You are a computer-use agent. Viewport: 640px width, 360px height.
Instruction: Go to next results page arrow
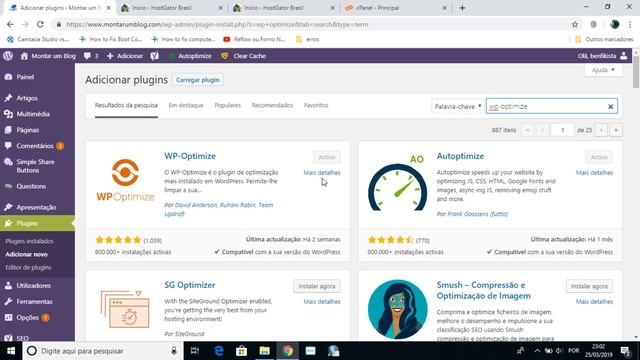click(601, 130)
